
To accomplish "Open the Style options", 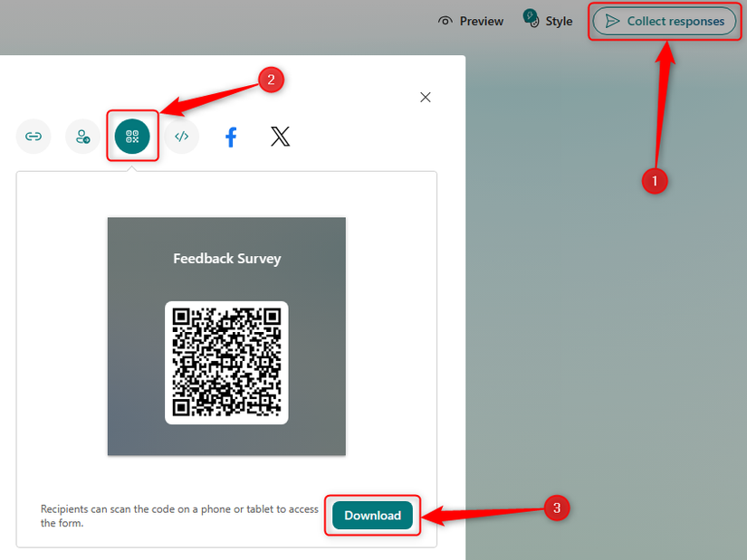I will coord(548,20).
